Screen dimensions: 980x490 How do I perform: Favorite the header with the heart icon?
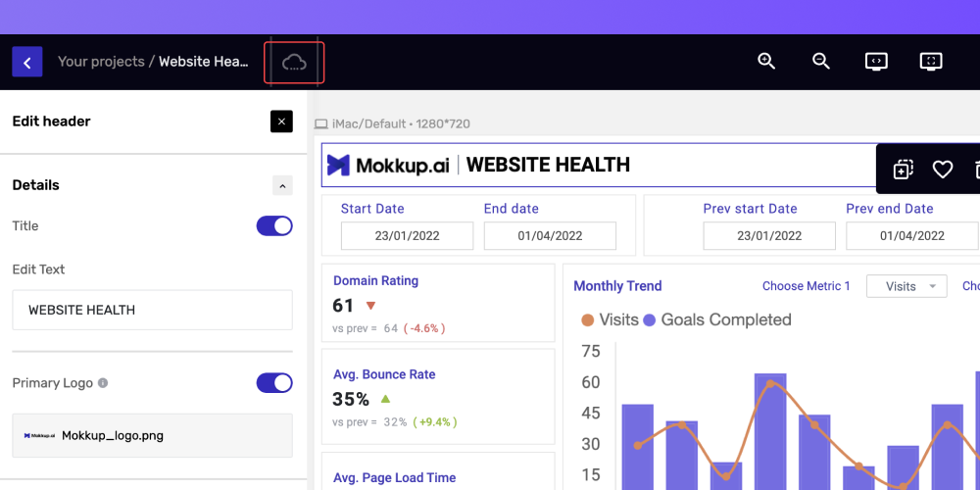(x=943, y=170)
